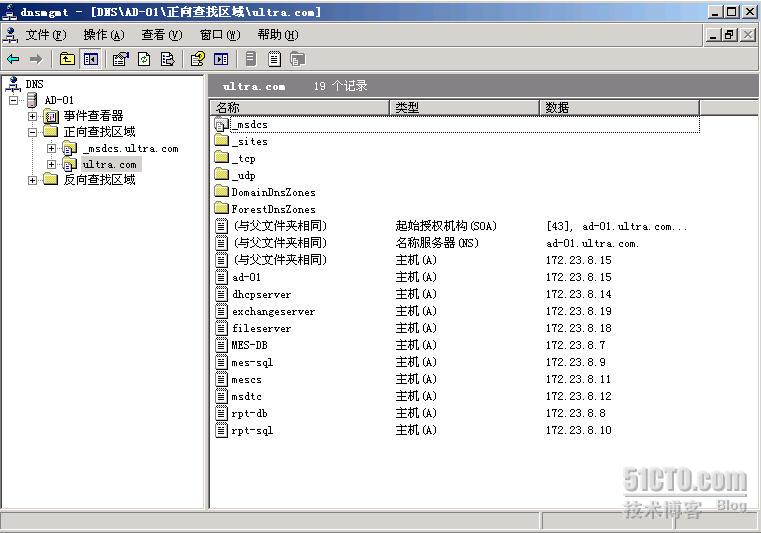Click the ForestDnsZones folder icon
Screen dimensions: 761x533
point(221,208)
